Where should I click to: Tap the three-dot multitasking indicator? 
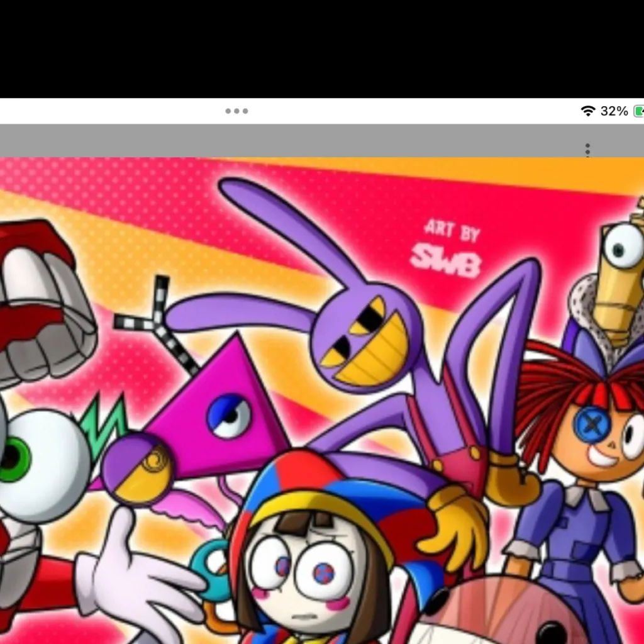click(236, 111)
